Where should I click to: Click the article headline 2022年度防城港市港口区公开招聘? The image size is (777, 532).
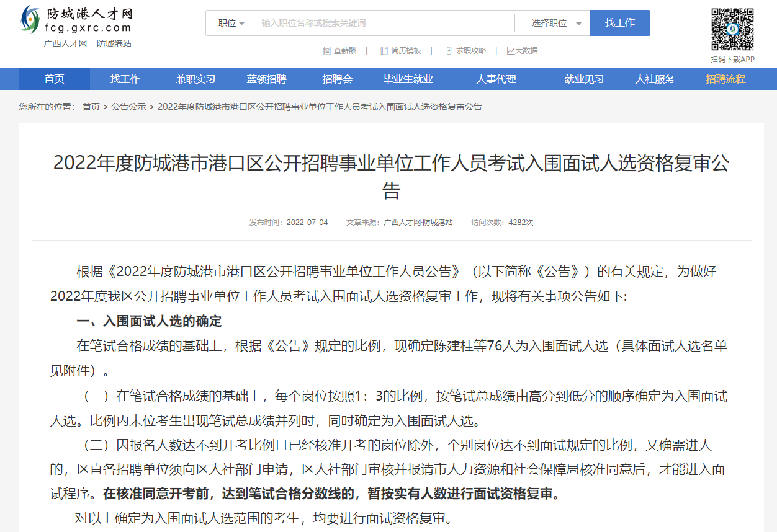(x=391, y=176)
